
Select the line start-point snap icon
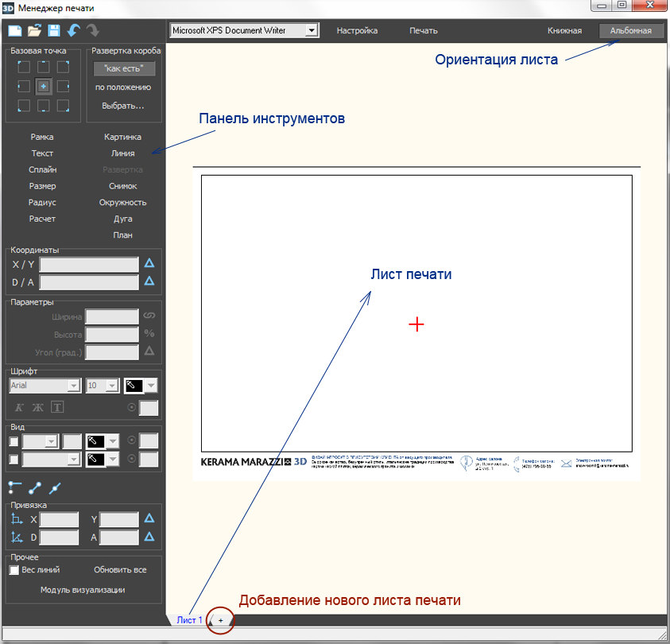[x=14, y=487]
